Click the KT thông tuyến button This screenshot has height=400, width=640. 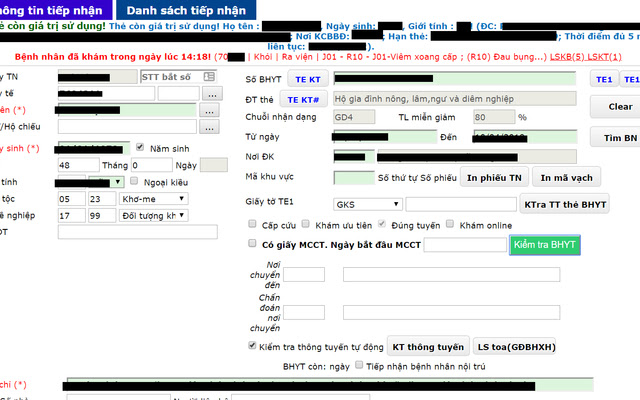428,347
